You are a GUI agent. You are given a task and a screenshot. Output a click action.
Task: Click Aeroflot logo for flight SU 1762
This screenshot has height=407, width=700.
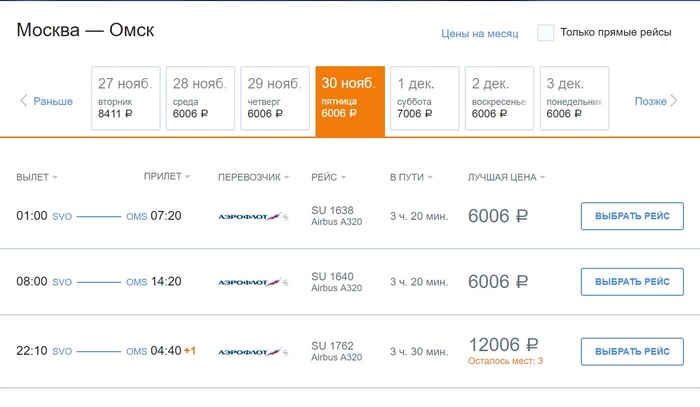coord(253,351)
